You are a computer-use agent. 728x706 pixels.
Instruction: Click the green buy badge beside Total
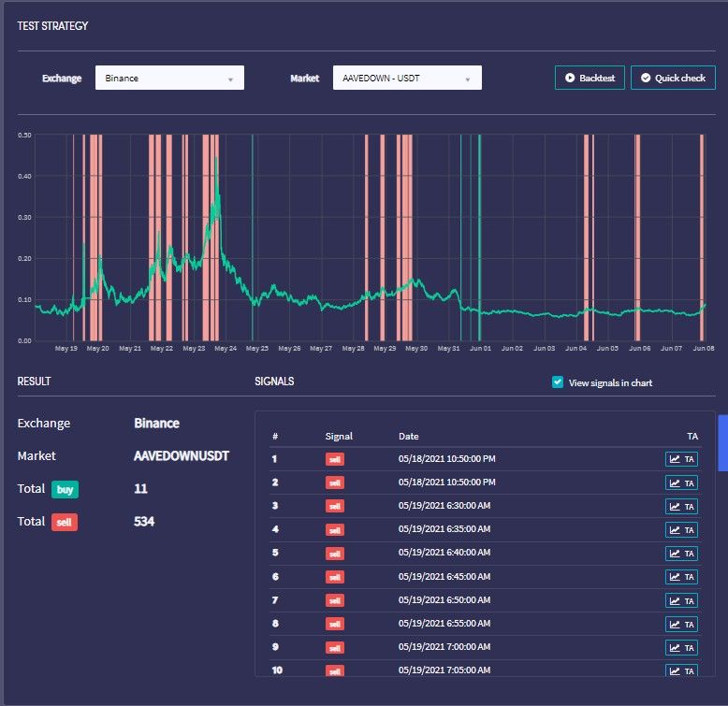pyautogui.click(x=65, y=489)
